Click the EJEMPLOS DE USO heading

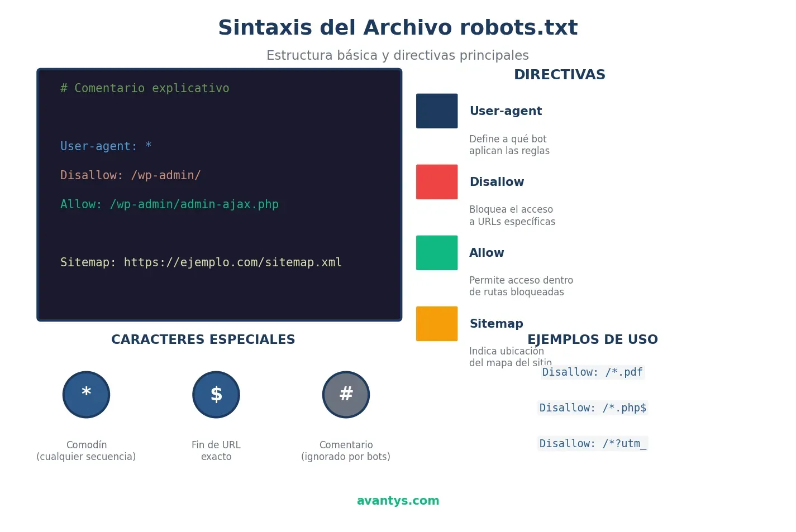pos(593,339)
